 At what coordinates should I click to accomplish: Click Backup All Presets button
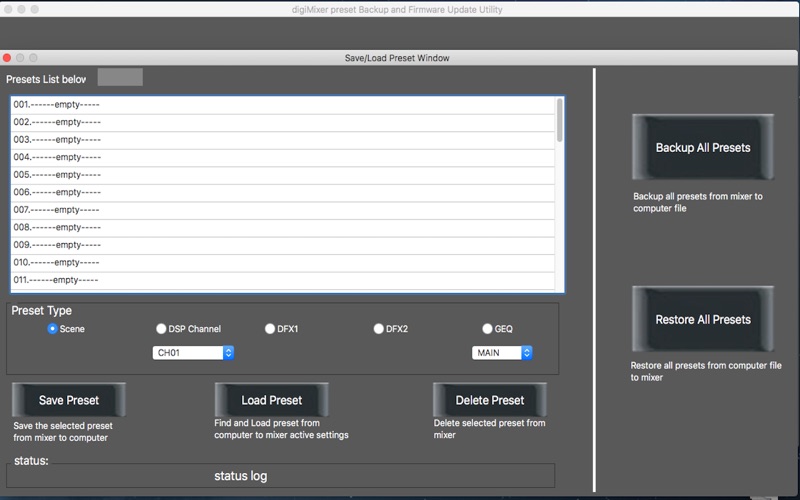pos(703,147)
